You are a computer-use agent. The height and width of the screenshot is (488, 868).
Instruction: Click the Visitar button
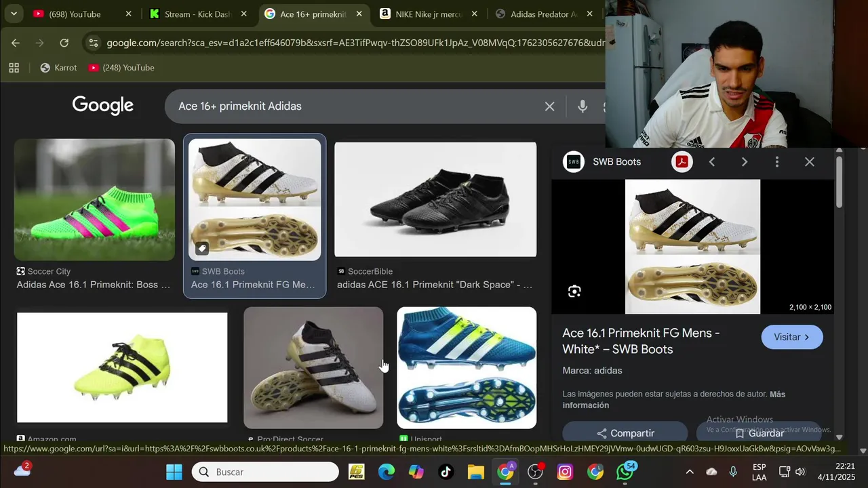click(792, 337)
